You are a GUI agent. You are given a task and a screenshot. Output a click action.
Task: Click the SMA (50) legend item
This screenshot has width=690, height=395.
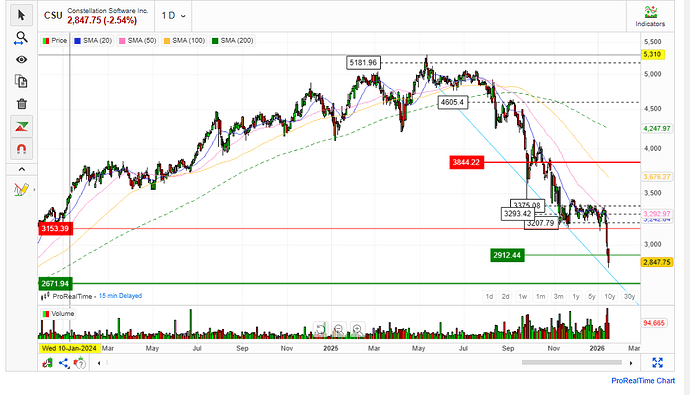click(x=137, y=41)
